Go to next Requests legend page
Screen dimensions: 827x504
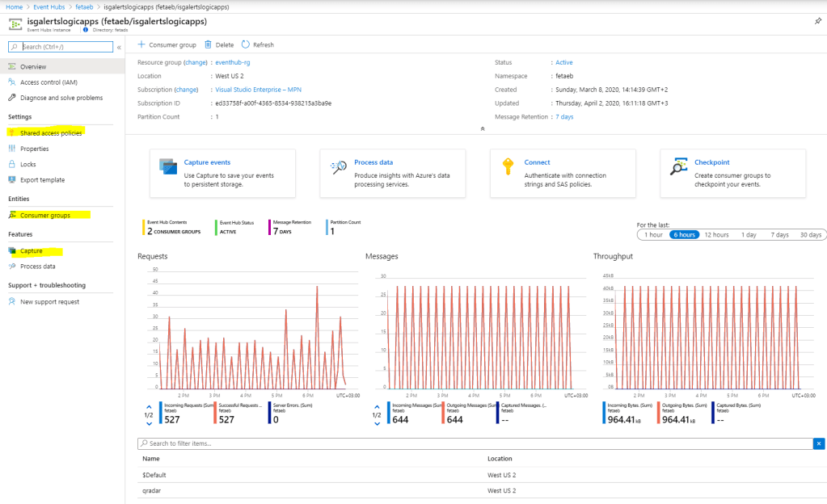149,423
